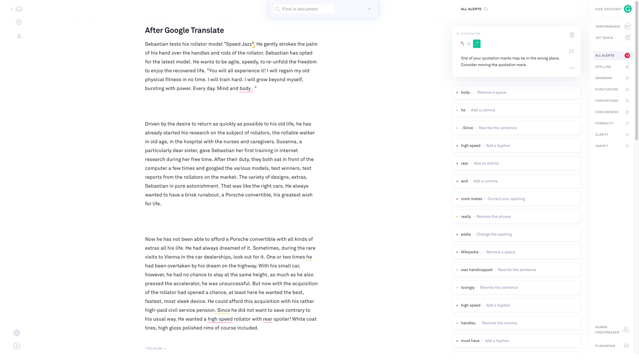Run the plagiarism check
The height and width of the screenshot is (364, 639).
612,346
